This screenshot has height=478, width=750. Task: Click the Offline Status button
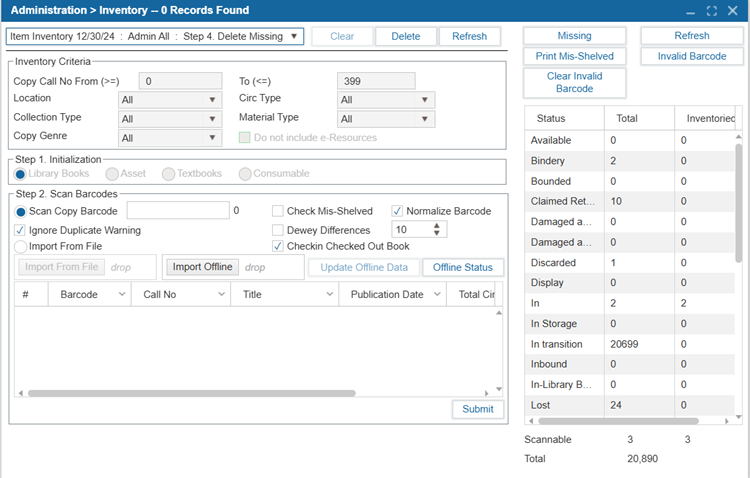tap(463, 267)
